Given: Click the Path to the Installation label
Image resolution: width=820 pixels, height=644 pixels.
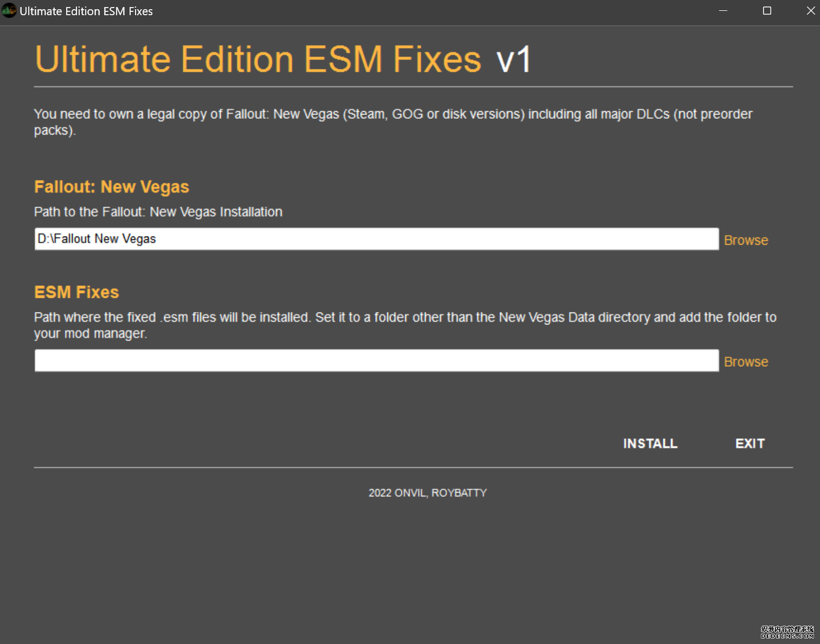Looking at the screenshot, I should 158,212.
